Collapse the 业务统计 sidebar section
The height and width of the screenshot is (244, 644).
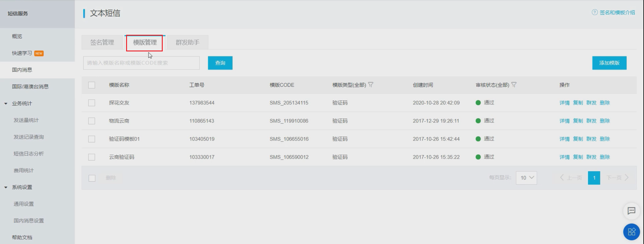pos(6,103)
